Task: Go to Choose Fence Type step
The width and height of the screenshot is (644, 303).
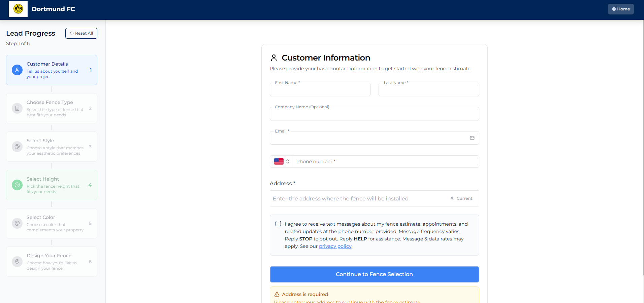Action: [x=52, y=108]
